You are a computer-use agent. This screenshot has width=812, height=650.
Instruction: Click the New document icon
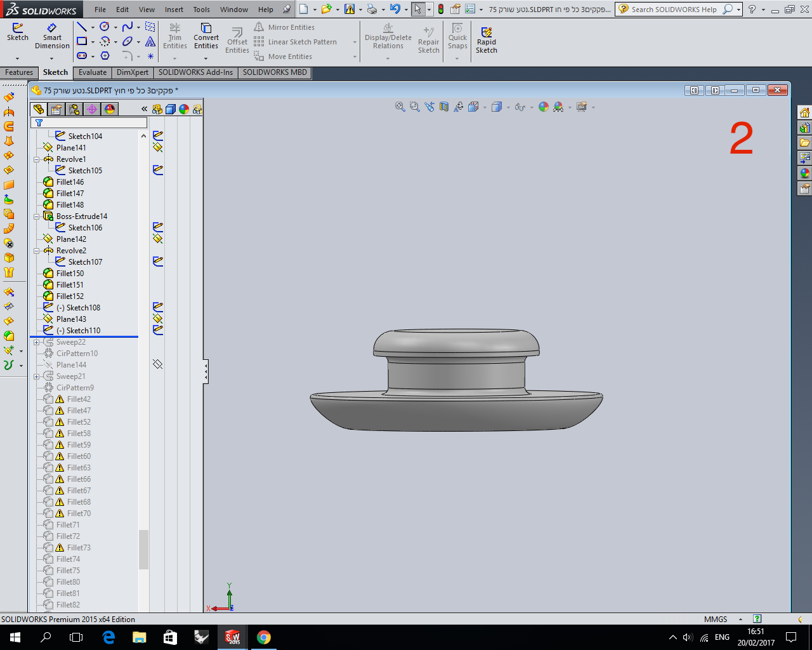tap(304, 9)
